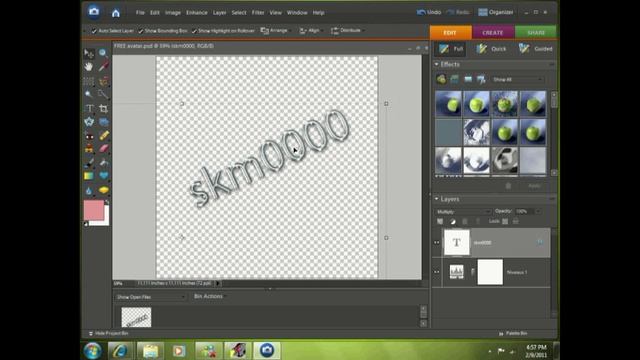
Task: Open the Show All effects dropdown
Action: point(517,80)
